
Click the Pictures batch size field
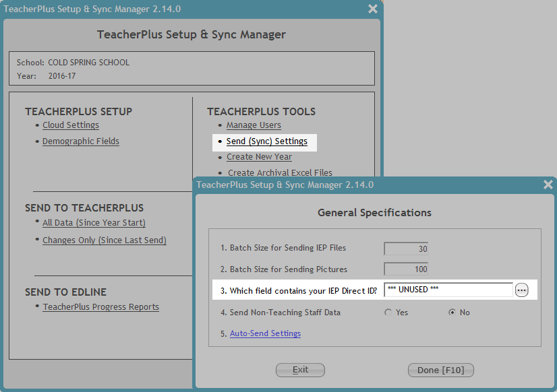pyautogui.click(x=406, y=269)
